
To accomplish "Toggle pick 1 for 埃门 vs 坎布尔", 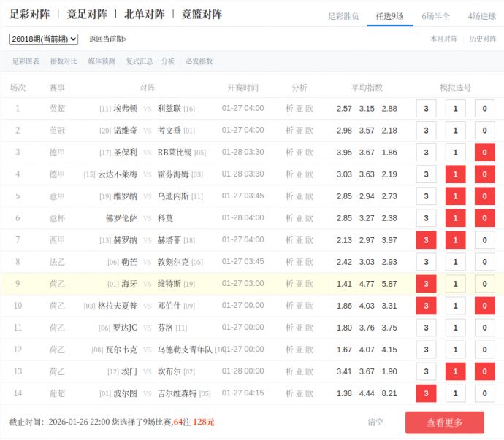I will (x=455, y=371).
